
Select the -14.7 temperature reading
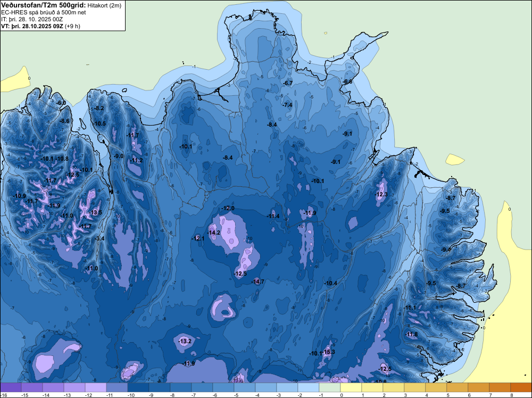[257, 281]
